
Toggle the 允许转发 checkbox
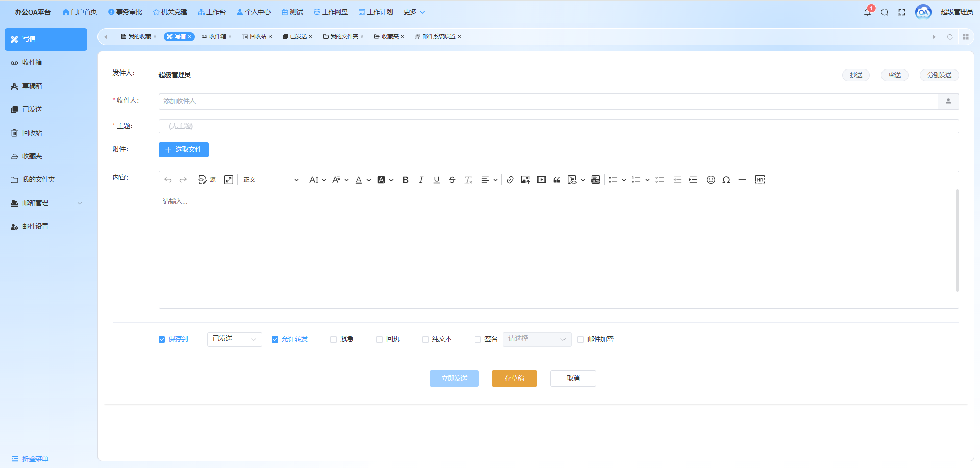(275, 339)
